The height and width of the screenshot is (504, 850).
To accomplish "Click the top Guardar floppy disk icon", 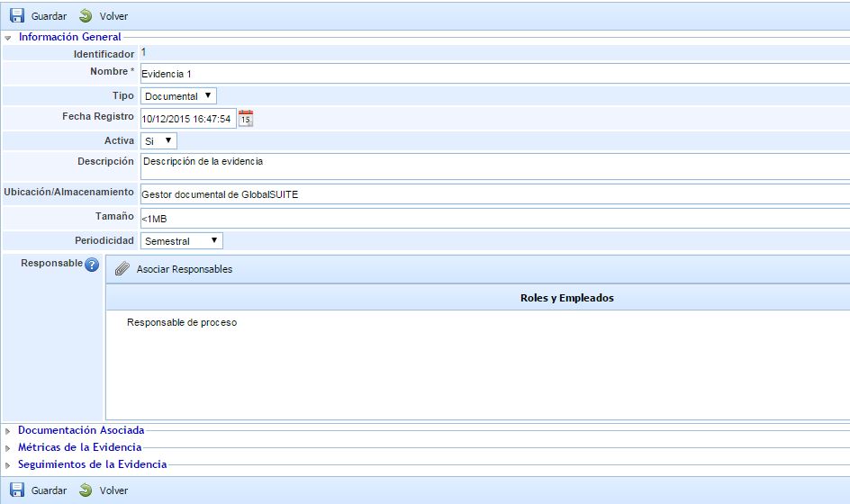I will tap(17, 16).
